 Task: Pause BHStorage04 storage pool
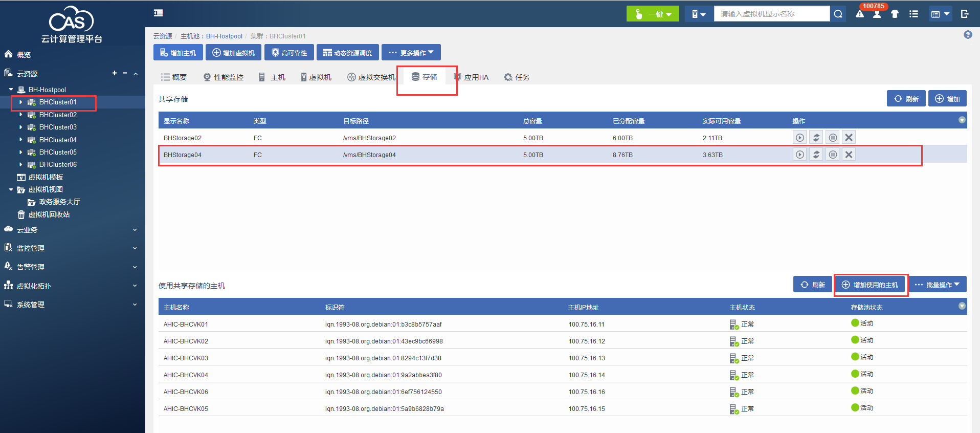pyautogui.click(x=833, y=155)
